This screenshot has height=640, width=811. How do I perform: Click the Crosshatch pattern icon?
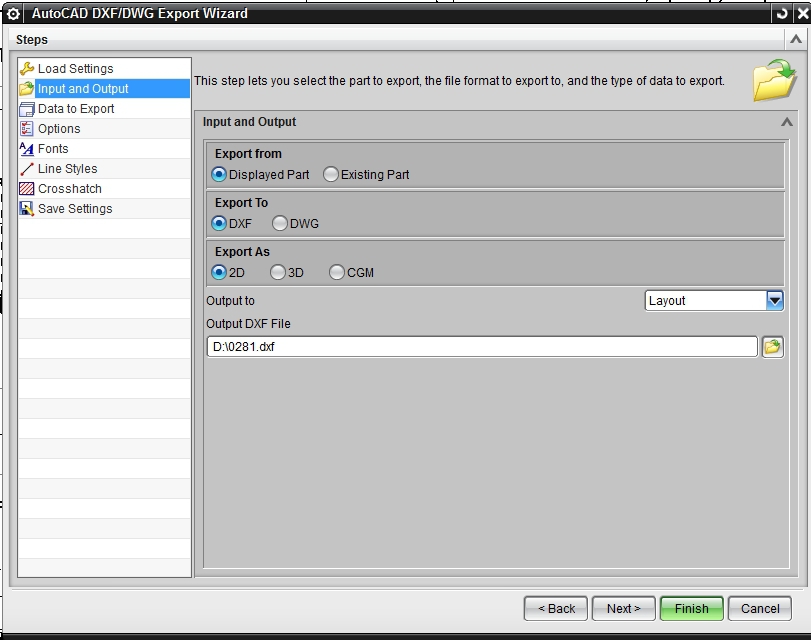26,188
